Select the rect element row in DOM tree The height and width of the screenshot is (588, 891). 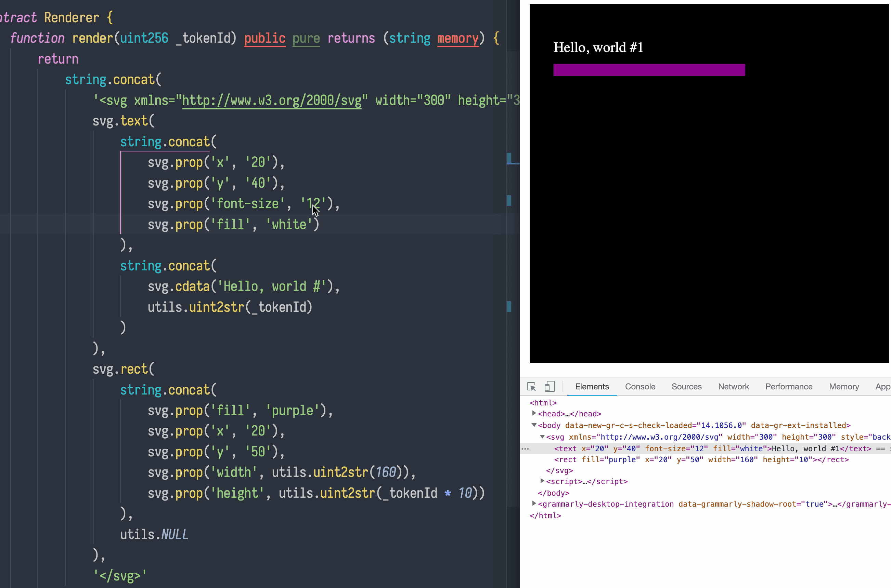(x=701, y=460)
